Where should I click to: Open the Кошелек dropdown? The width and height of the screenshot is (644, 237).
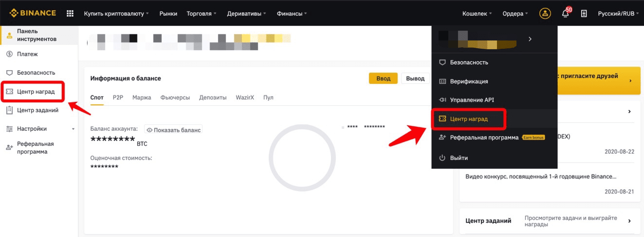click(477, 14)
